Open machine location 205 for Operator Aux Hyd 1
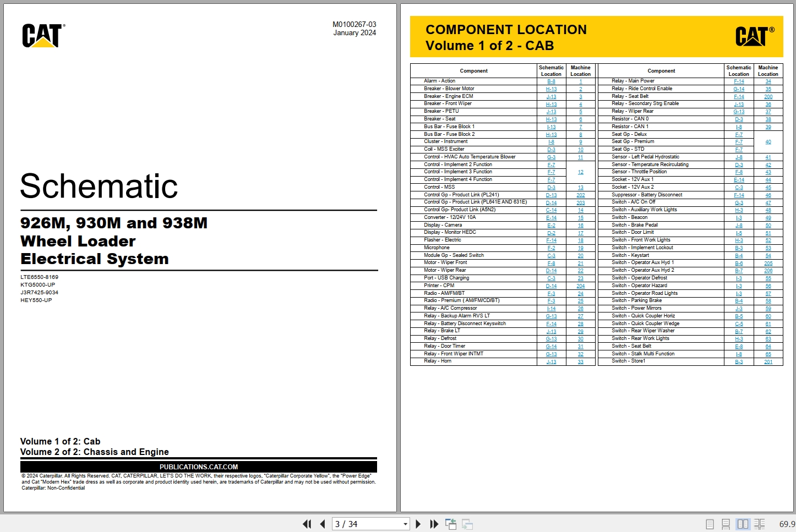Image resolution: width=796 pixels, height=532 pixels. [768, 263]
